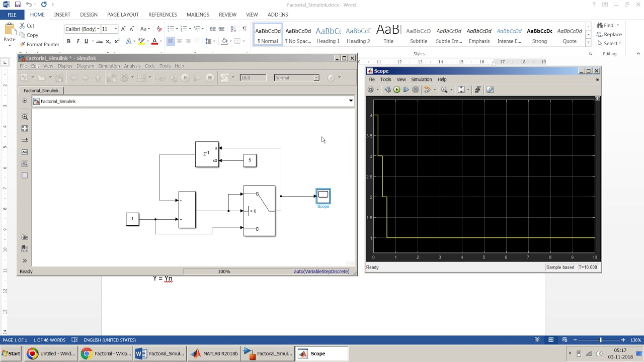644x362 pixels.
Task: Toggle Show/Hide paragraph marks
Action: [244, 29]
